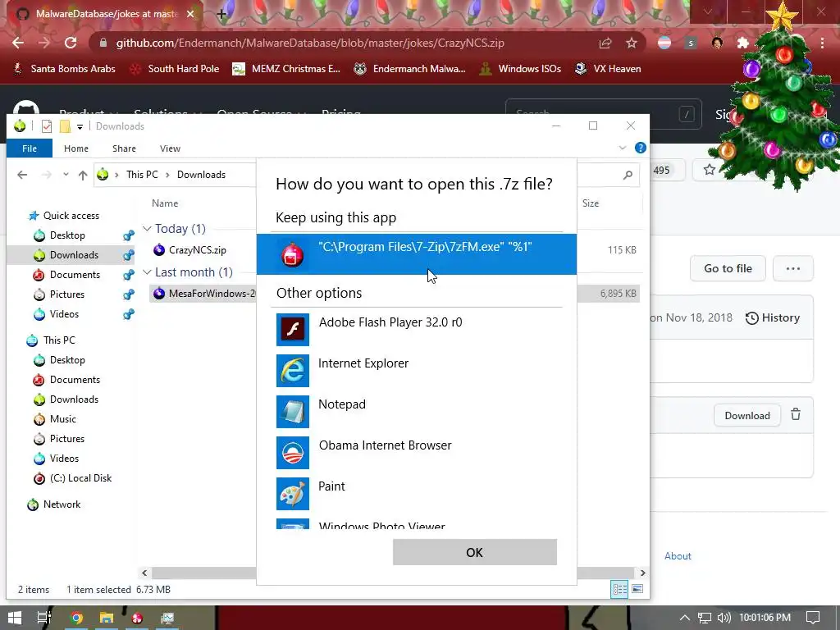Open the View ribbon tab
The image size is (840, 630).
170,148
